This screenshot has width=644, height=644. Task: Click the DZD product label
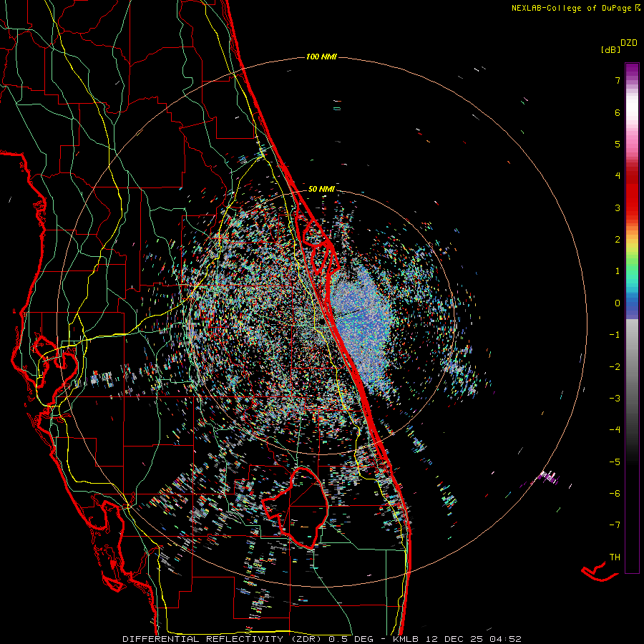629,43
